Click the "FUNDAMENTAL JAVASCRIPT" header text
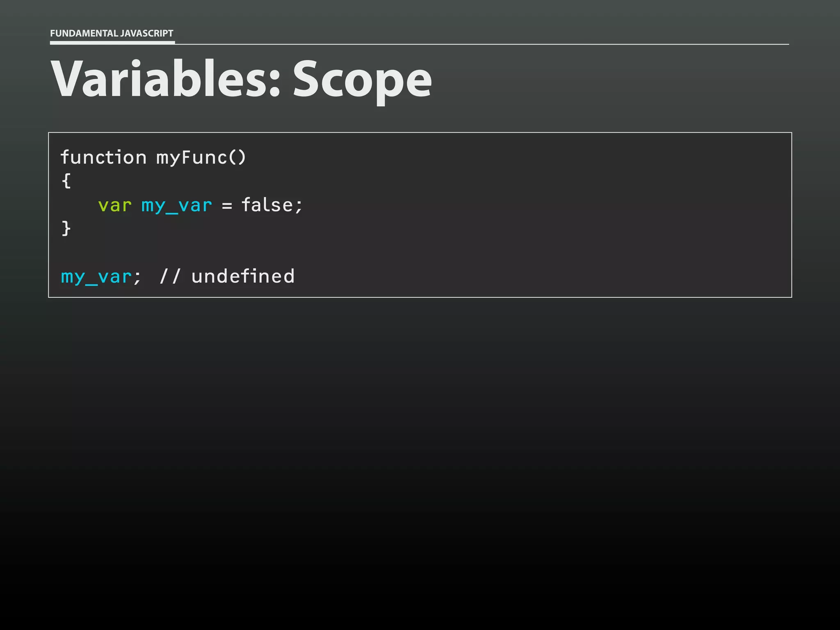840x630 pixels. (x=112, y=33)
